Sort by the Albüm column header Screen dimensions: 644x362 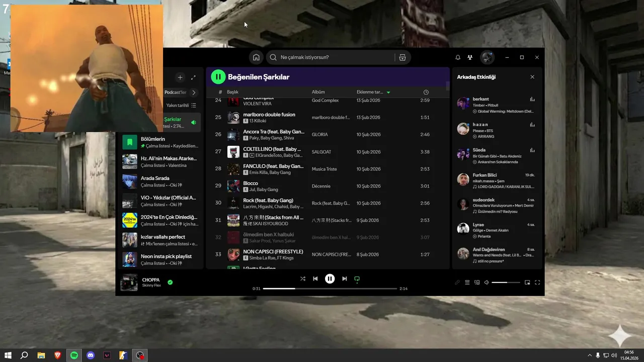point(318,92)
